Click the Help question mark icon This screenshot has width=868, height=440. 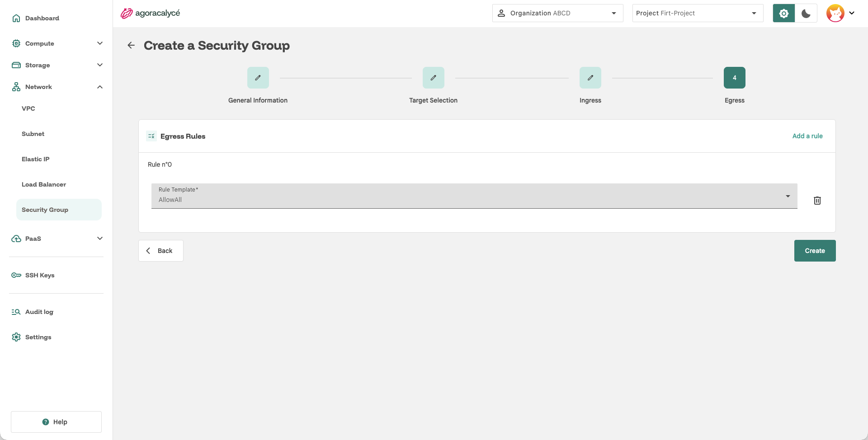coord(46,422)
